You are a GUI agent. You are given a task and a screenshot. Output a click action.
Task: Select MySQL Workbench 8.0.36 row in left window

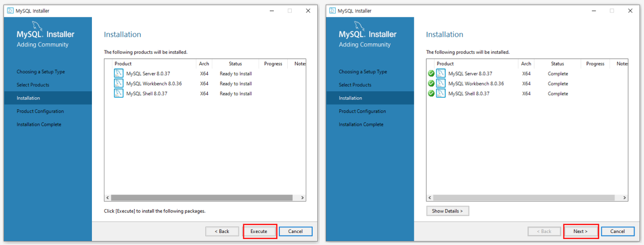[x=205, y=83]
